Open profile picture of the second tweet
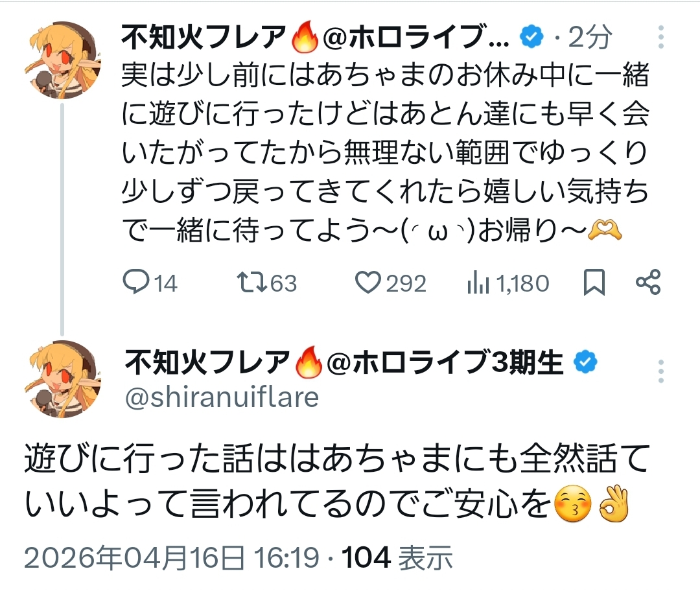 62,379
